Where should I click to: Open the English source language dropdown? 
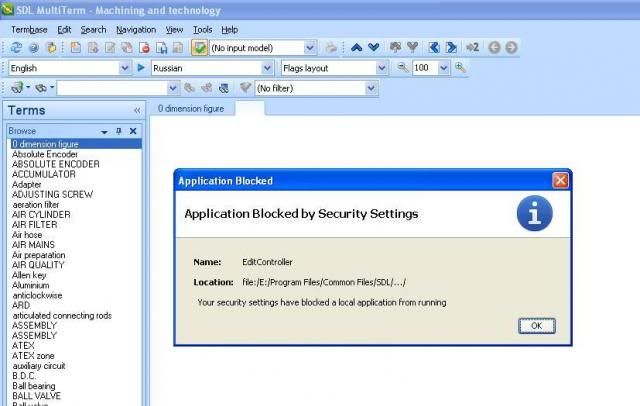(124, 68)
